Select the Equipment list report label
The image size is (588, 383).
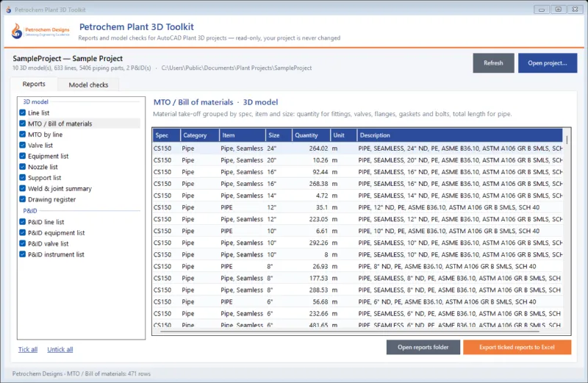pyautogui.click(x=49, y=157)
